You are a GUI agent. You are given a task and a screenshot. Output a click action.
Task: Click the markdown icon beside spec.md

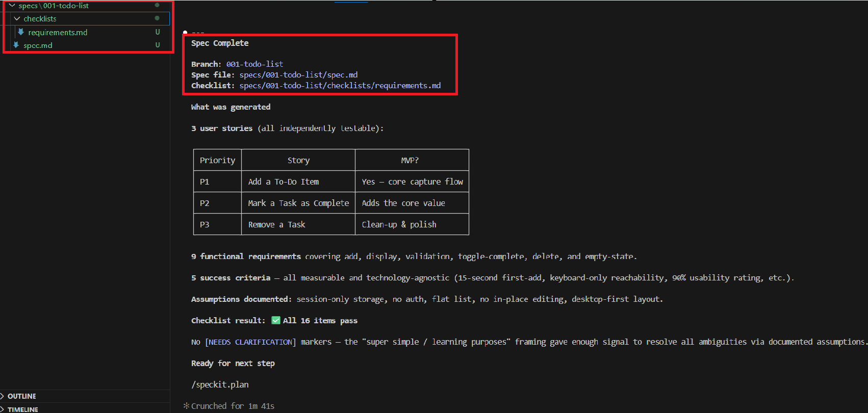coord(16,45)
